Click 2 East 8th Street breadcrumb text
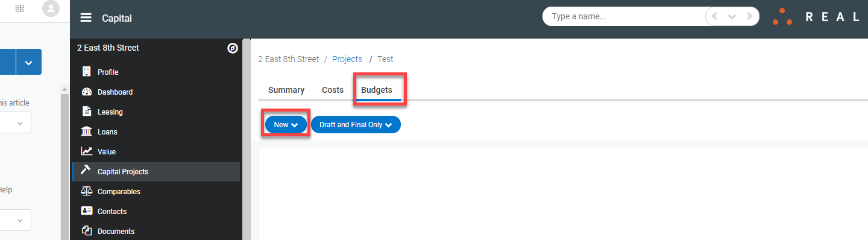The height and width of the screenshot is (240, 868). pos(289,59)
